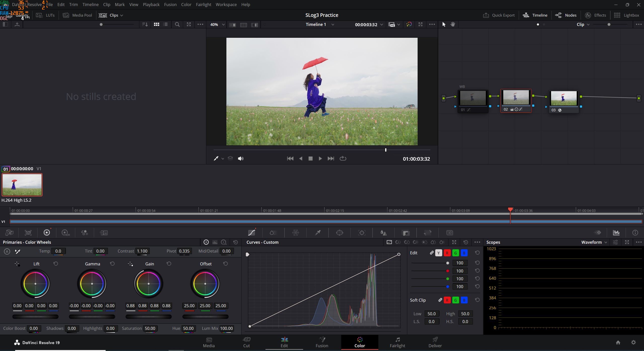The image size is (644, 351).
Task: Select clip 01 thumbnail in the clips strip
Action: pos(22,185)
